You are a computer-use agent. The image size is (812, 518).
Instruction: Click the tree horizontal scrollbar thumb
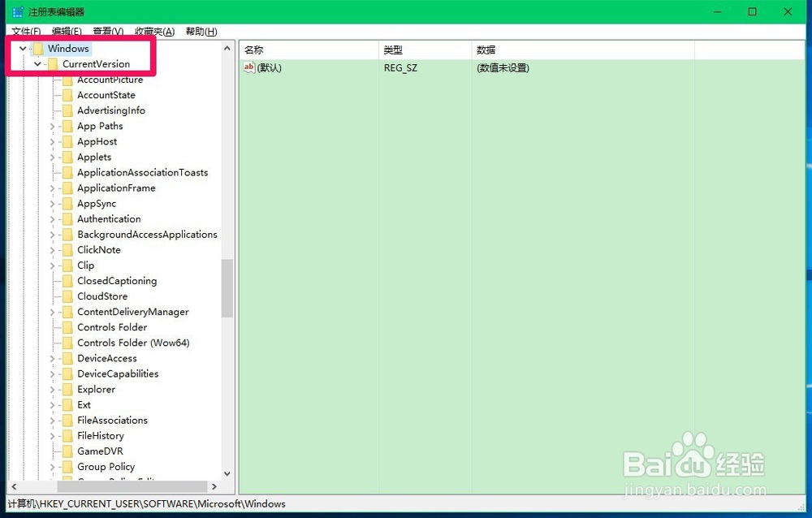point(132,487)
